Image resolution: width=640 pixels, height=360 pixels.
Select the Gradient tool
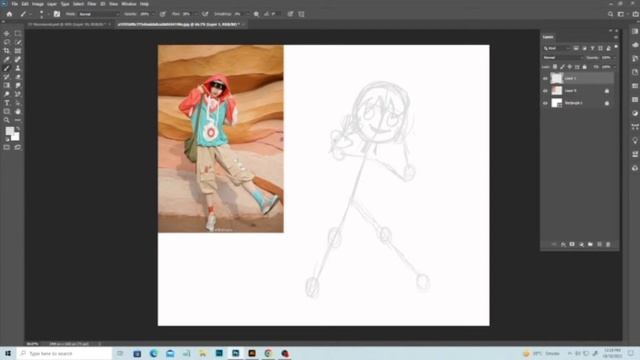pyautogui.click(x=7, y=85)
